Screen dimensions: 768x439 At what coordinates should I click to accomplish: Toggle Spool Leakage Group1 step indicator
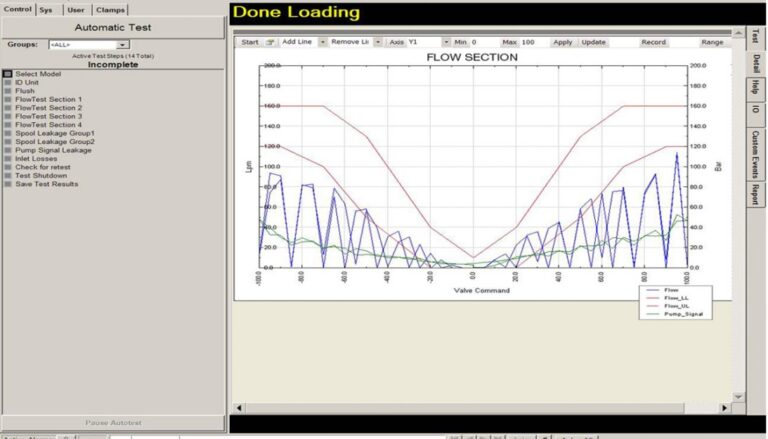point(7,133)
